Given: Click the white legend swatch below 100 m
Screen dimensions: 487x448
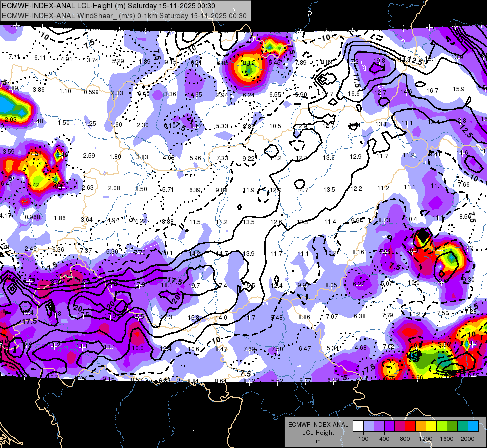Looking at the screenshot, I should 358,426.
